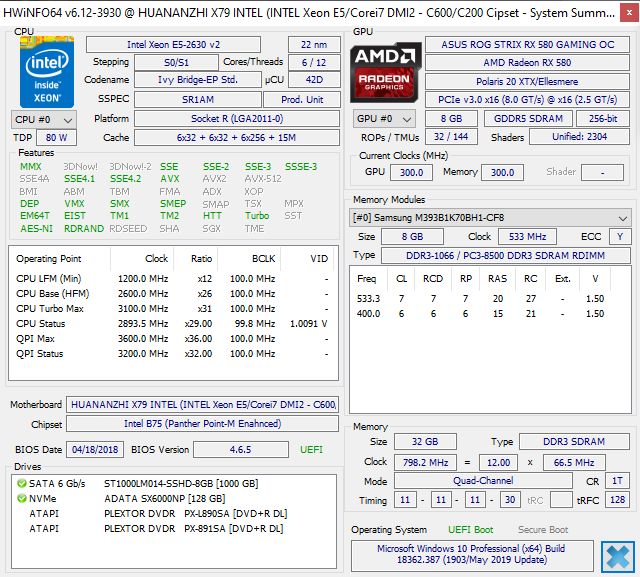
Task: Click the 798.2 MHz memory clock field
Action: 425,463
